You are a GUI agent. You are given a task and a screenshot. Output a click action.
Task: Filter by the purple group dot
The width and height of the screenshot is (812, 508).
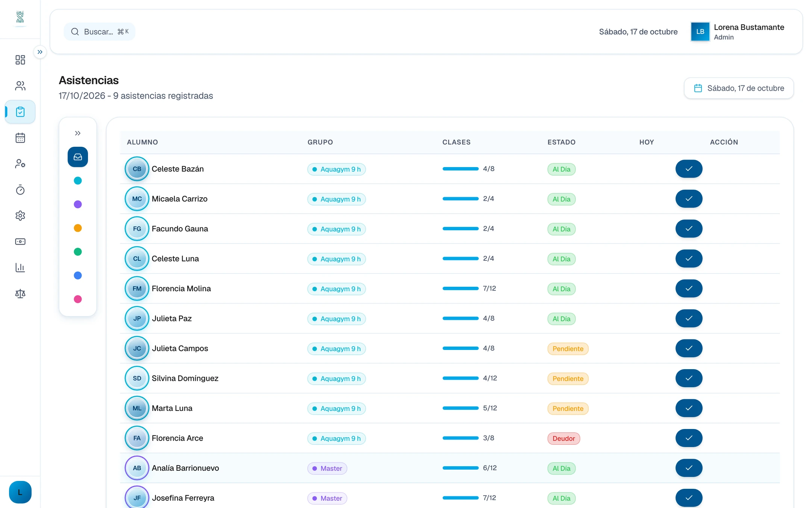(78, 204)
